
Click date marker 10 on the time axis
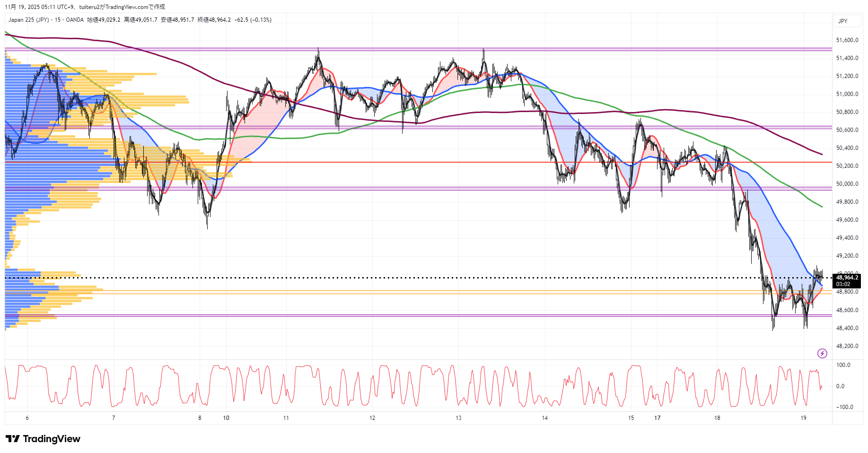click(226, 418)
